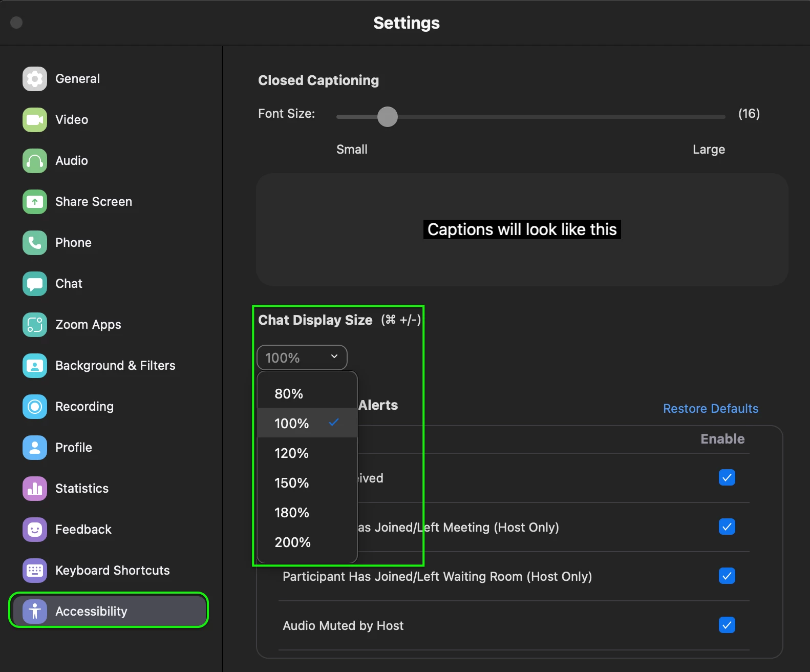Select the Recording circle icon
Image resolution: width=810 pixels, height=672 pixels.
click(35, 407)
